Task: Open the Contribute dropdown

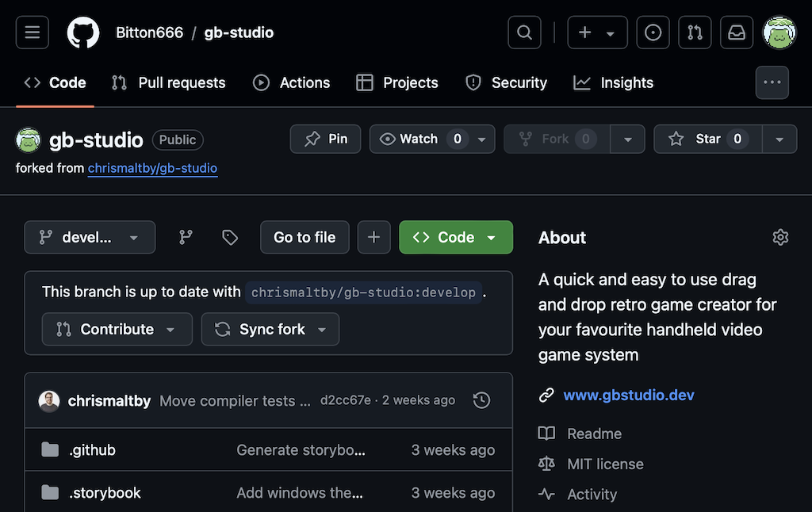Action: coord(117,329)
